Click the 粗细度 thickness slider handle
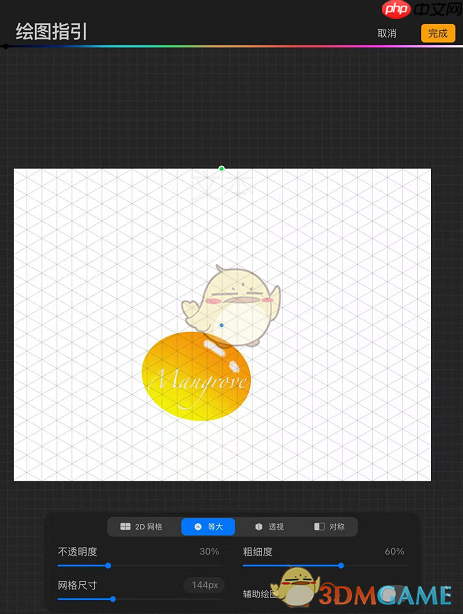 341,565
